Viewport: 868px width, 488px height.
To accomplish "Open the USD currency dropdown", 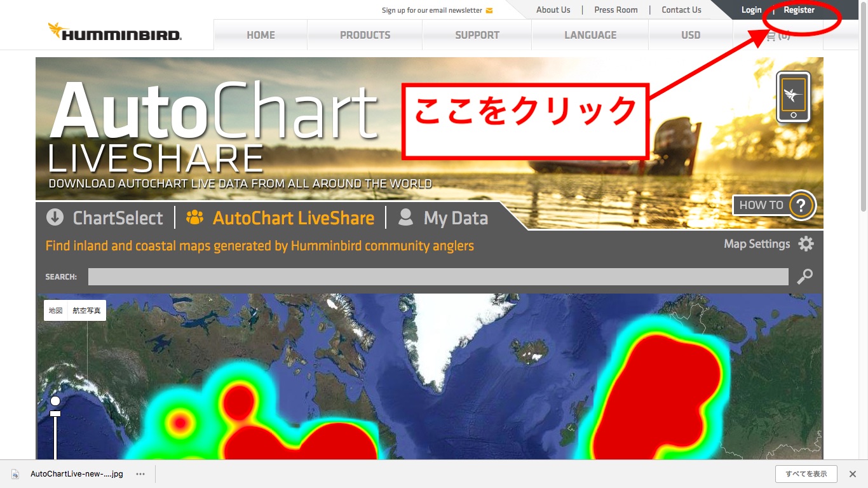I will pyautogui.click(x=691, y=35).
